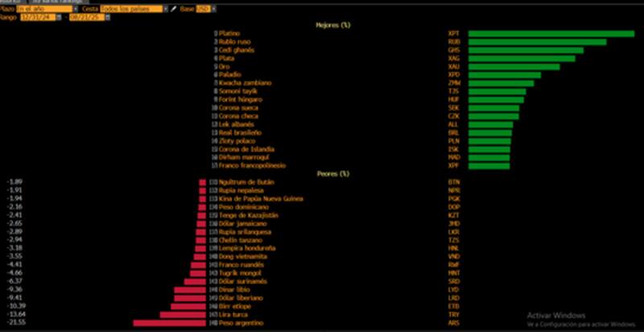644x332 pixels.
Task: Click the Mejores (%) section header
Action: pyautogui.click(x=332, y=25)
